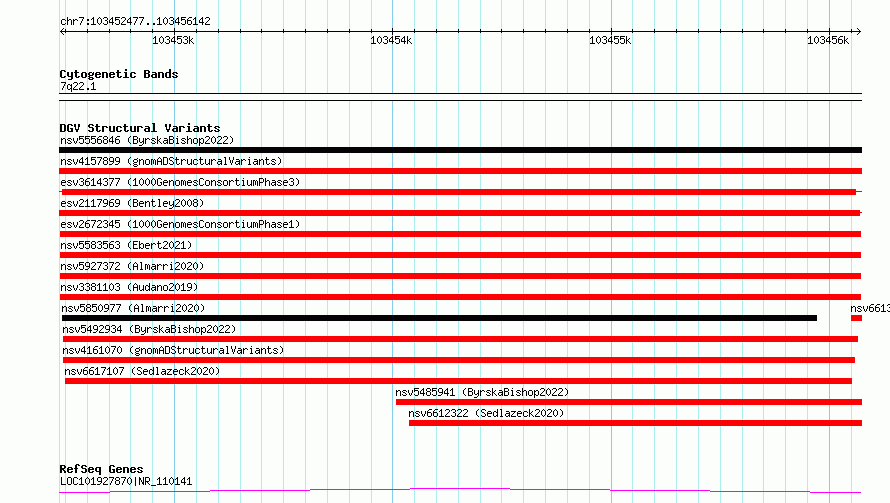Click the LOC101927870|NR_110141 gene label
The height and width of the screenshot is (503, 890).
[126, 481]
